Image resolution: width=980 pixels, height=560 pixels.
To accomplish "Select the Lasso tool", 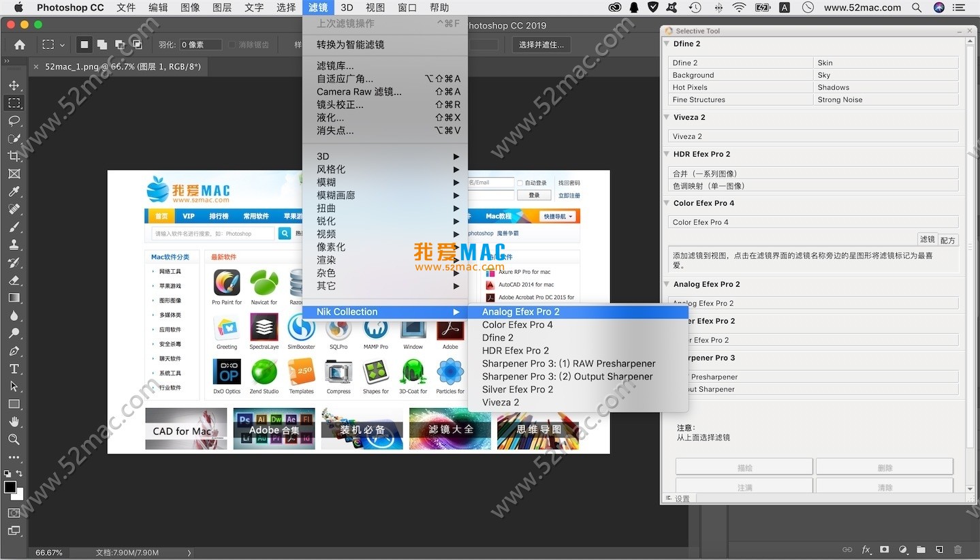I will [14, 121].
